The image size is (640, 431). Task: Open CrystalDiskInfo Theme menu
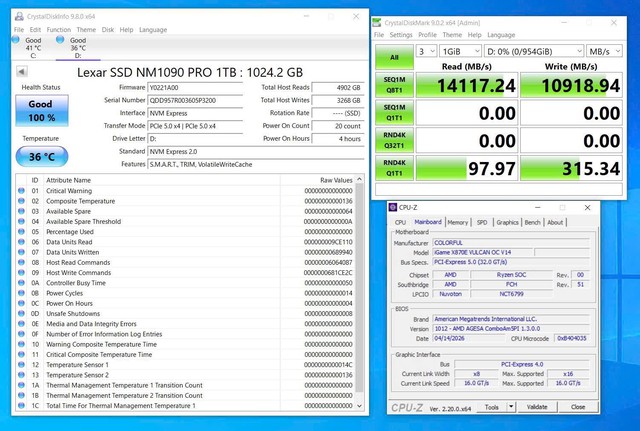86,30
